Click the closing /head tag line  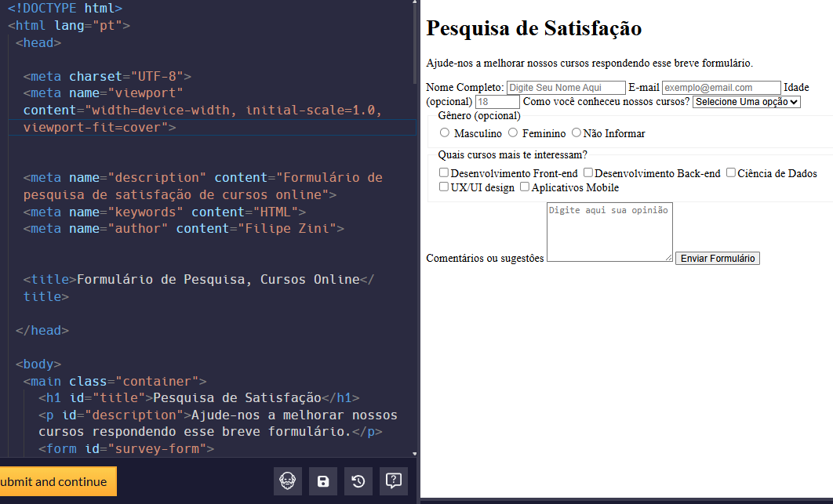coord(42,330)
